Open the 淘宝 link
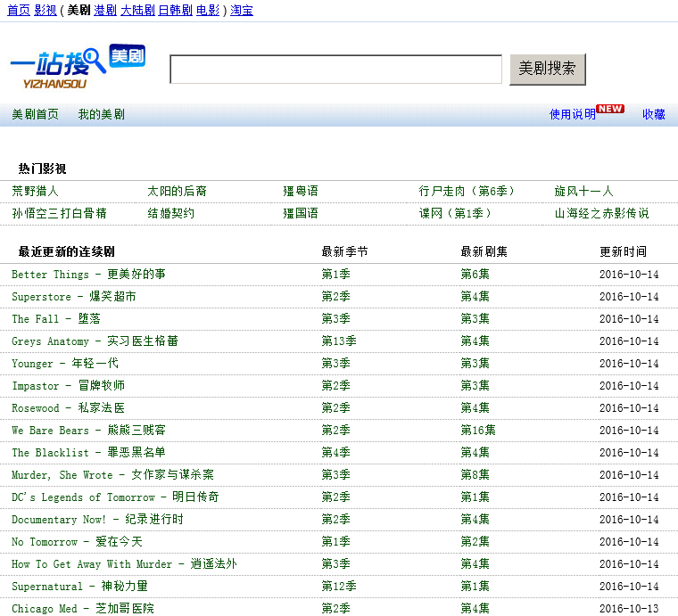This screenshot has height=616, width=678. (x=242, y=10)
